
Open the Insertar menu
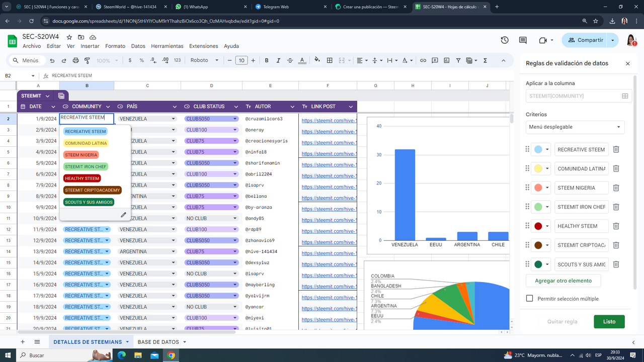click(x=90, y=46)
